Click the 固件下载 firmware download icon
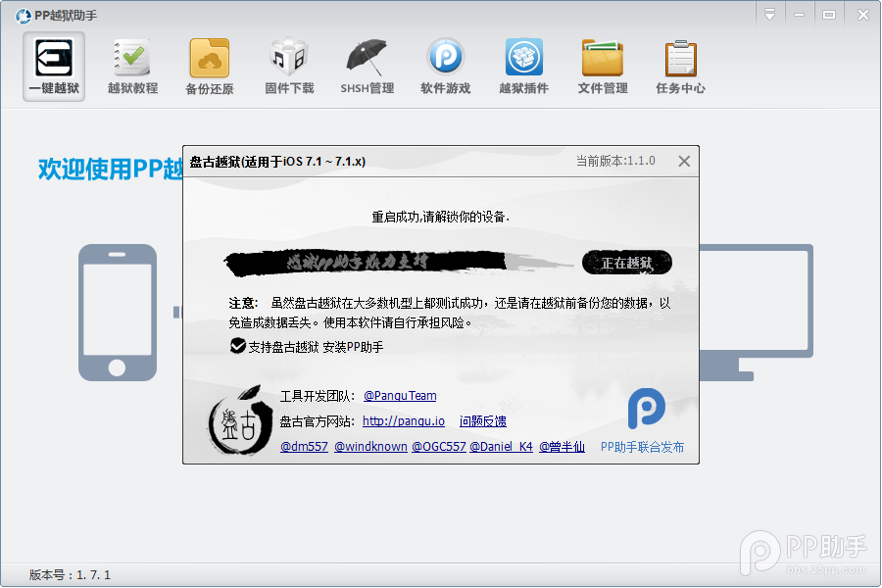This screenshot has width=882, height=588. [288, 65]
